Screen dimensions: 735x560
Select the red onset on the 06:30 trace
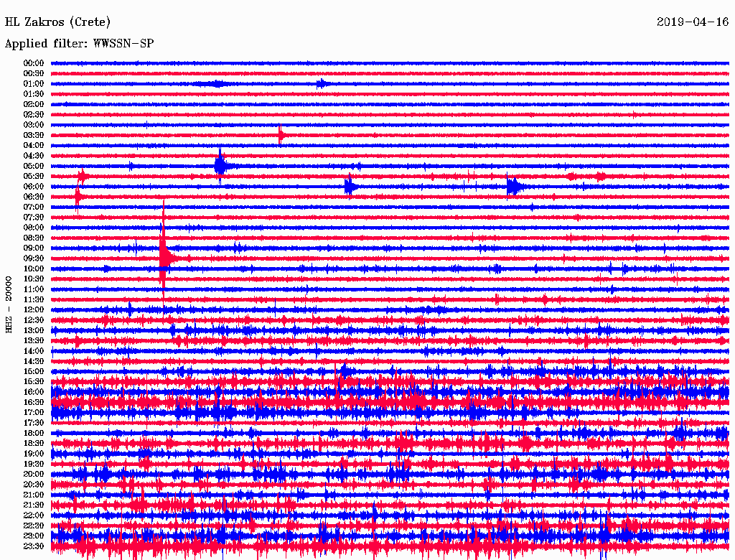[x=78, y=196]
